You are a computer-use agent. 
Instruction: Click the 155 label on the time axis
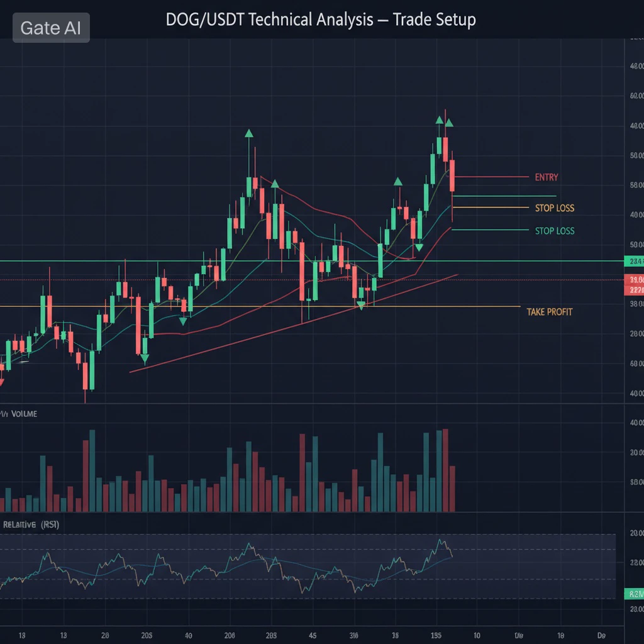pyautogui.click(x=436, y=635)
